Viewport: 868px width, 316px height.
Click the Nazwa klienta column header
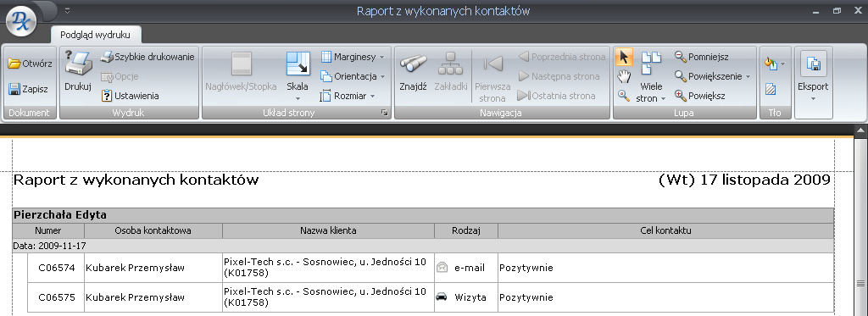tap(328, 230)
